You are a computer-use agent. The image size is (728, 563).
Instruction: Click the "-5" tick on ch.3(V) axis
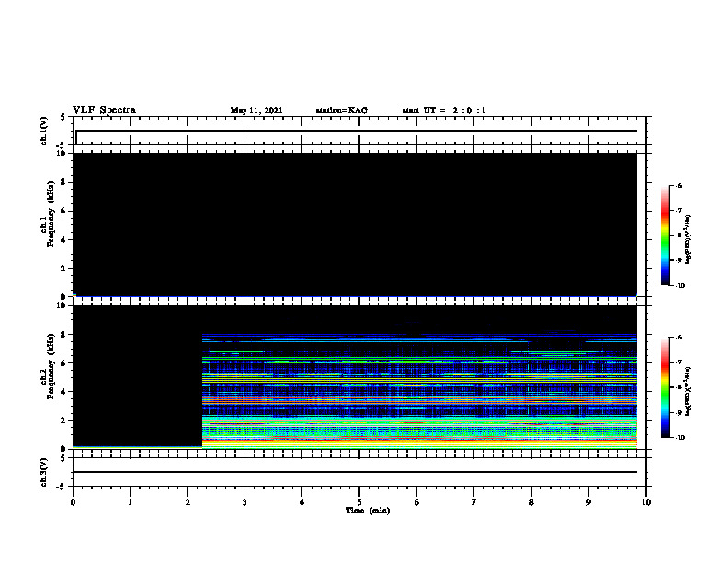click(x=62, y=487)
